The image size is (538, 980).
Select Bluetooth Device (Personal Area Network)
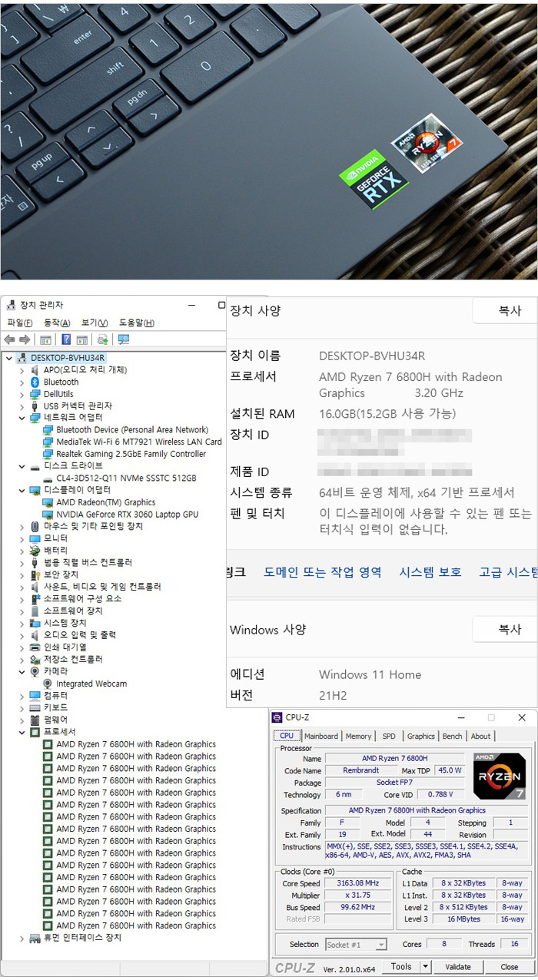point(132,430)
